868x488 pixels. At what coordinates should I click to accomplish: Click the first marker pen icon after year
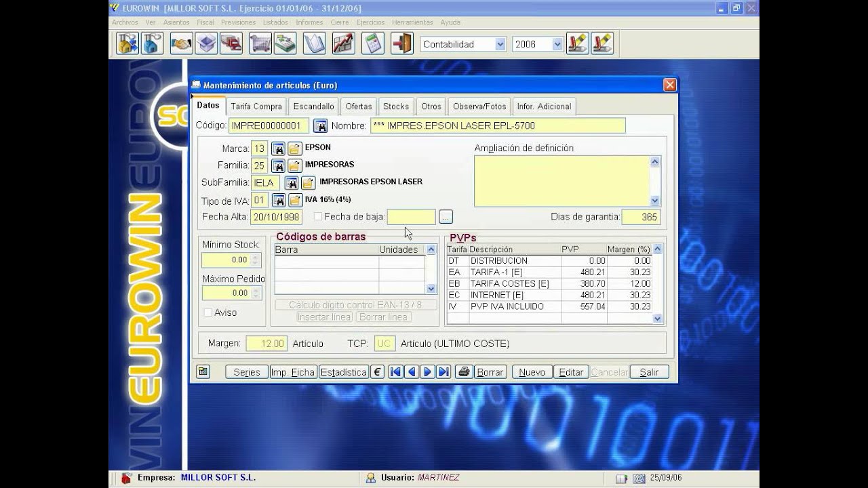[577, 43]
